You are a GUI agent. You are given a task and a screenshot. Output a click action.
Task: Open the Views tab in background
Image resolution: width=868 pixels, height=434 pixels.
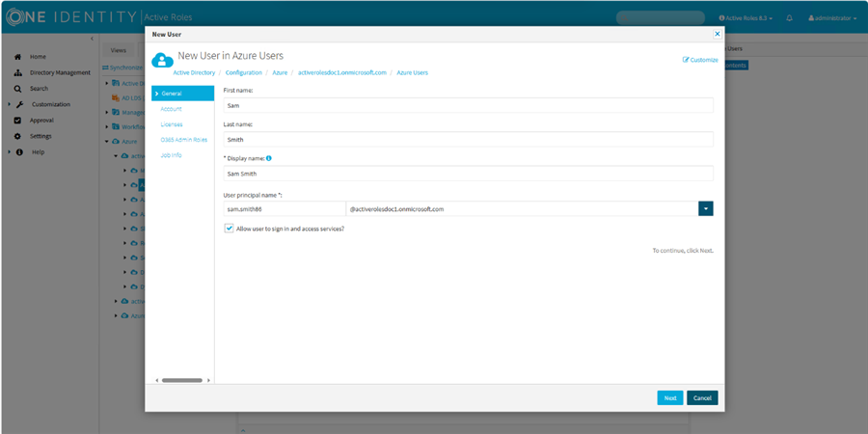click(x=119, y=50)
